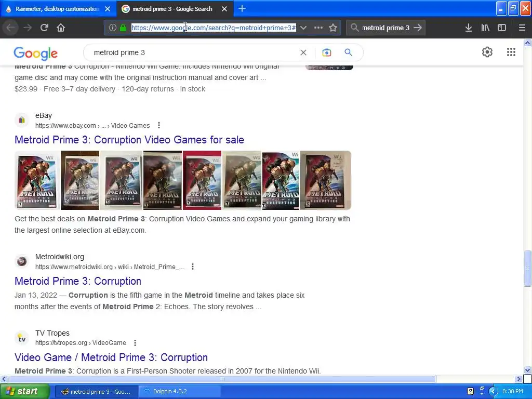Click the eBay site name
The height and width of the screenshot is (399, 532).
pyautogui.click(x=44, y=116)
